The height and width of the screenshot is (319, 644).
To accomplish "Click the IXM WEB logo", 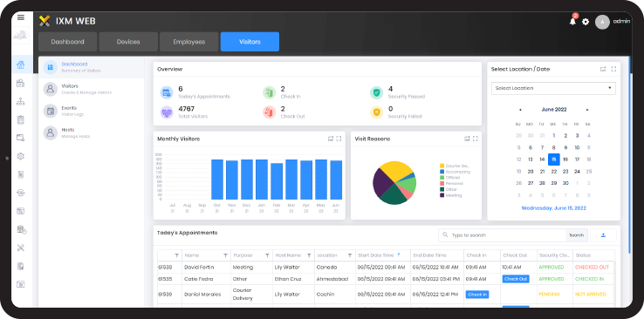I will pyautogui.click(x=67, y=21).
